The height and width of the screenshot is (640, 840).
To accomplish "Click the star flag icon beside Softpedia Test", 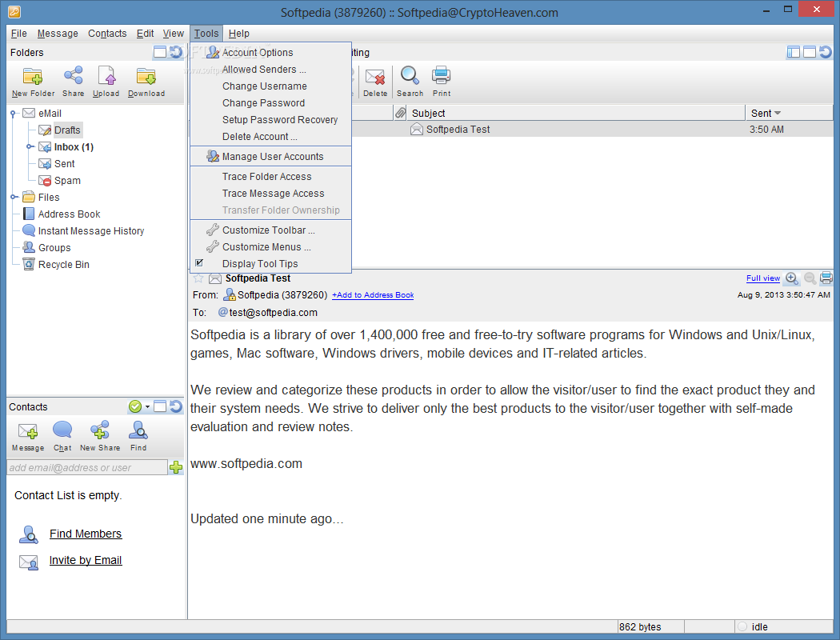I will point(198,278).
